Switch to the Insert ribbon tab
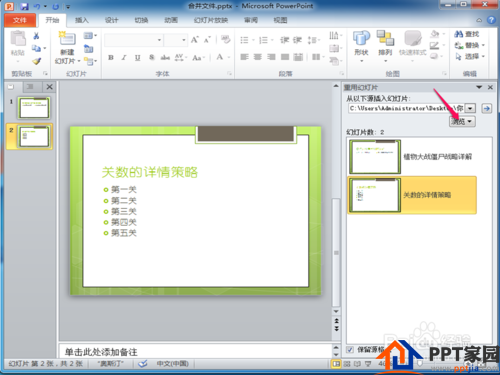This screenshot has width=500, height=375. [82, 20]
